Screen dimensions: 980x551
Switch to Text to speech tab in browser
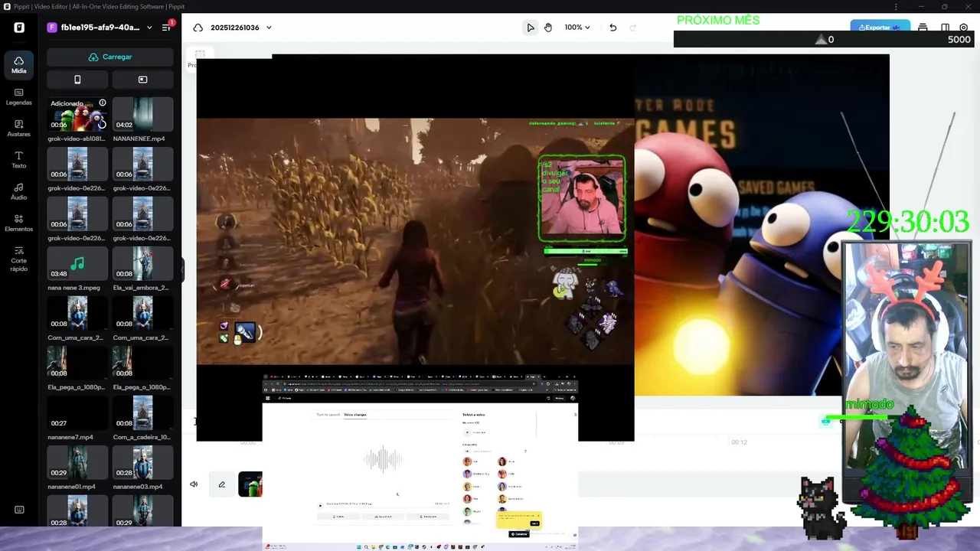328,415
